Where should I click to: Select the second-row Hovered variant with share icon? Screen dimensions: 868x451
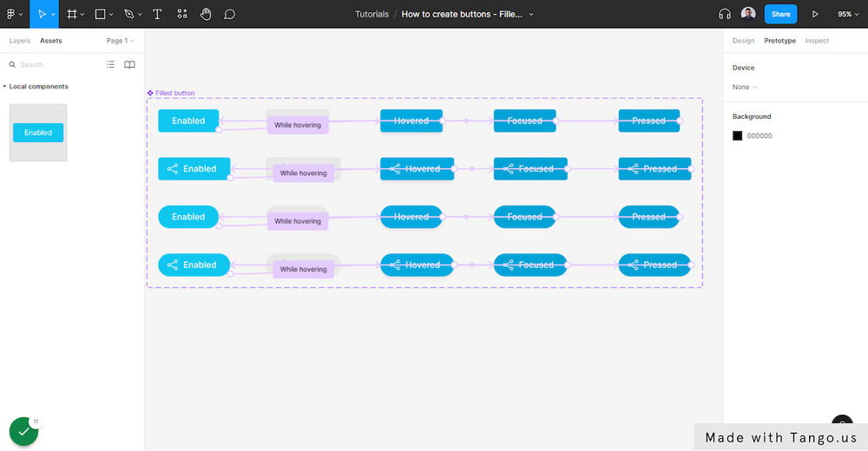(x=417, y=169)
